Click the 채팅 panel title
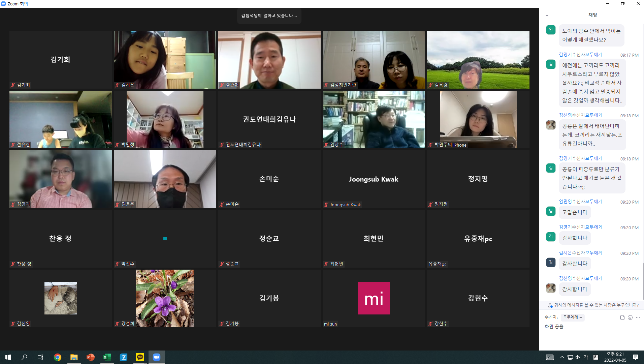 point(593,15)
